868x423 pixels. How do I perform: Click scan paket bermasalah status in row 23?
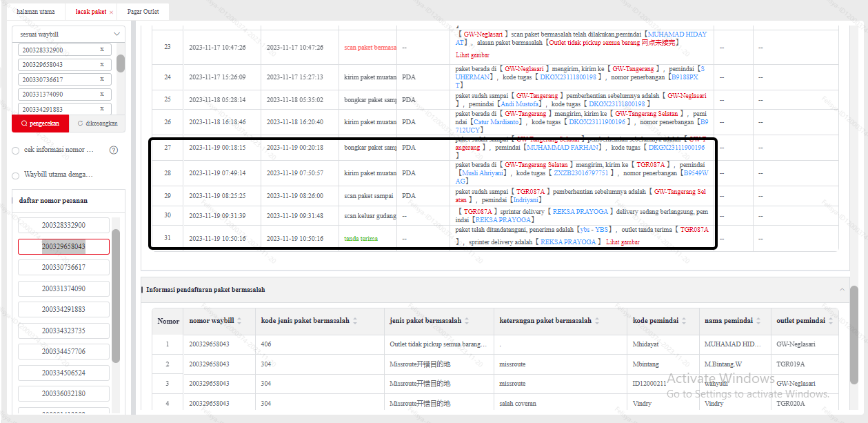point(370,48)
